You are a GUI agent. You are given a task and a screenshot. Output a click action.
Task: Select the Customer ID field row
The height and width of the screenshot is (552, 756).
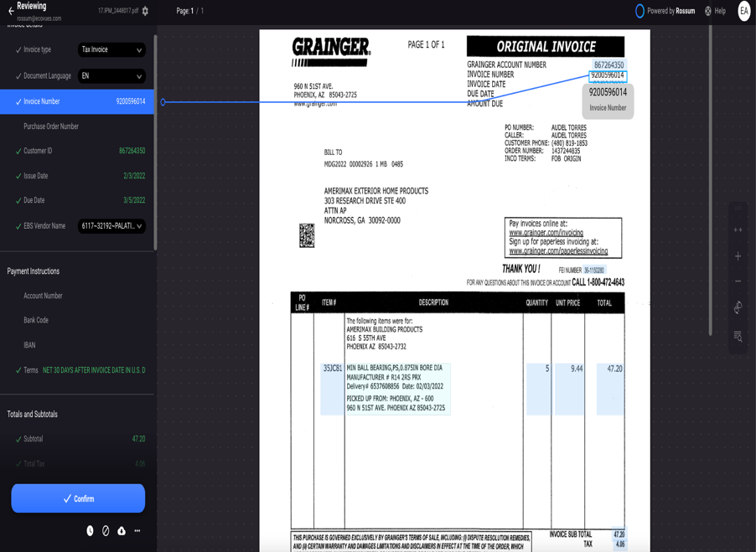click(77, 152)
